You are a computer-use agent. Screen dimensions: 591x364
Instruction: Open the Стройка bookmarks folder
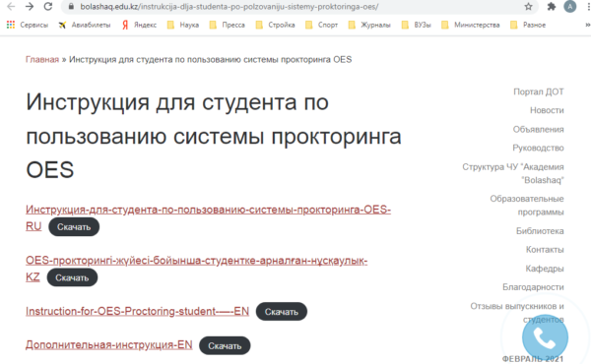[x=275, y=25]
